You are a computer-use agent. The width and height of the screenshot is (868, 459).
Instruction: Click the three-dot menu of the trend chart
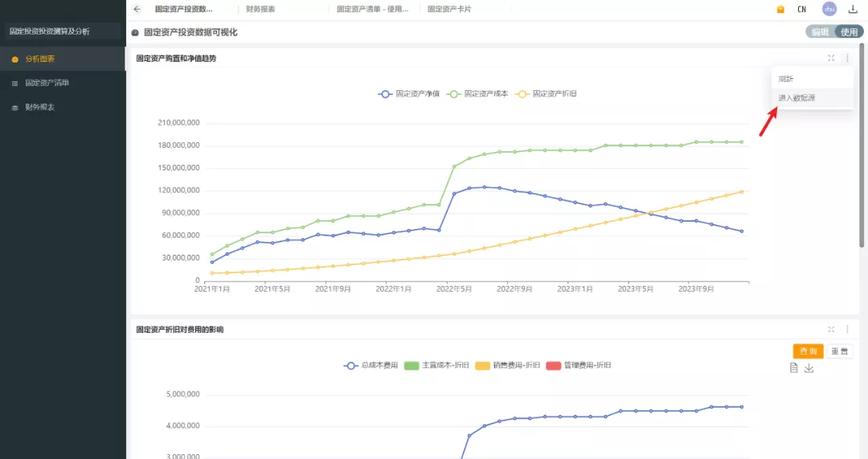click(846, 58)
